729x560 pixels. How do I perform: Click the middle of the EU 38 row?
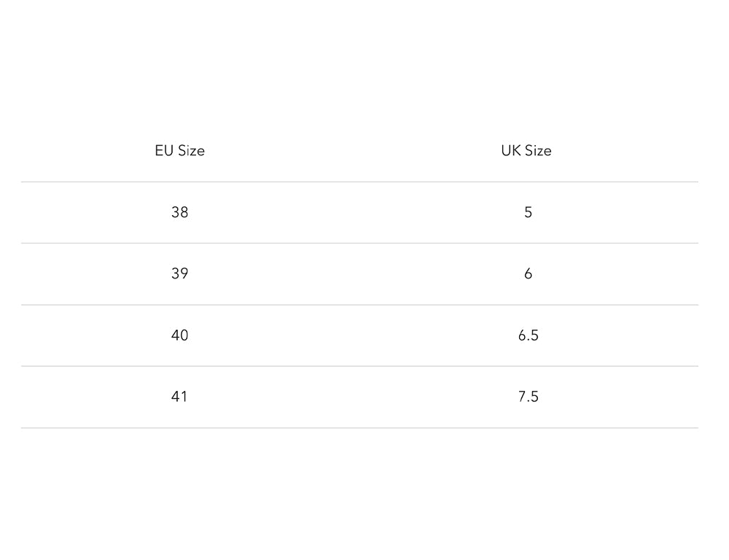pos(359,212)
